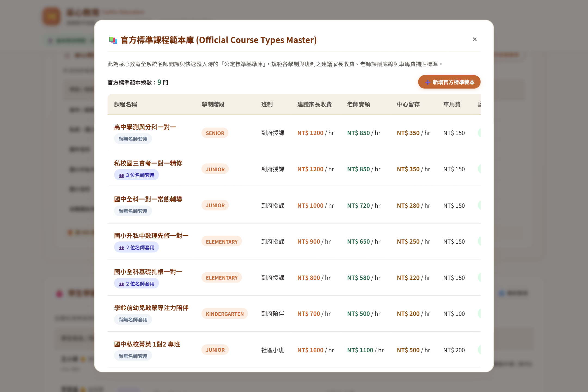
Task: Click the 到府陪伴 class type cell
Action: click(272, 314)
